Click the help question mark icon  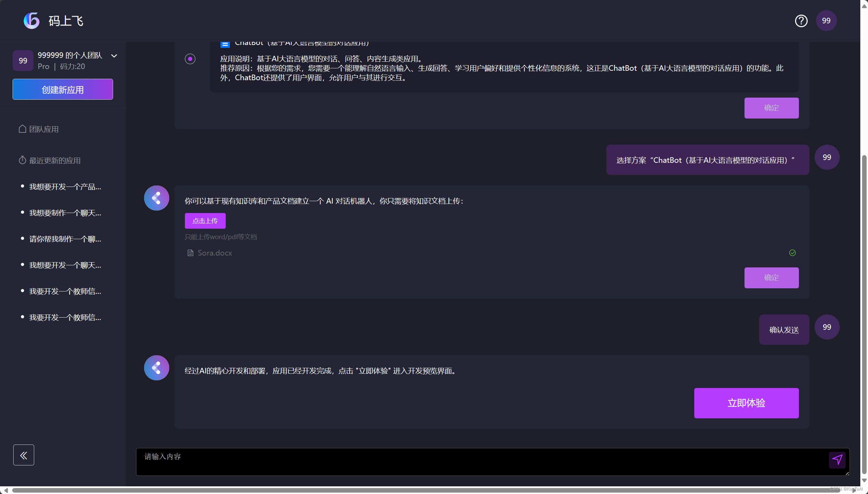[x=801, y=21]
